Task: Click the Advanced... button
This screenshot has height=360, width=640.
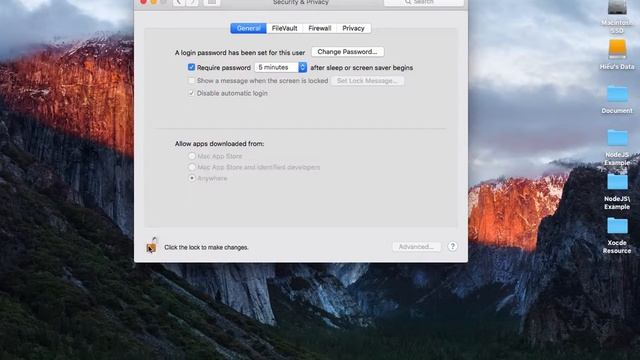Action: (416, 247)
